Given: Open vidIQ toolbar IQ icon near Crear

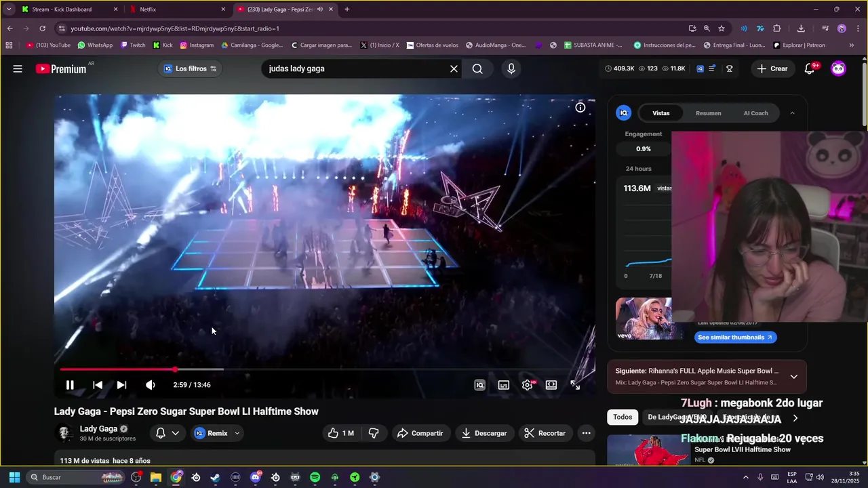Looking at the screenshot, I should coord(701,68).
